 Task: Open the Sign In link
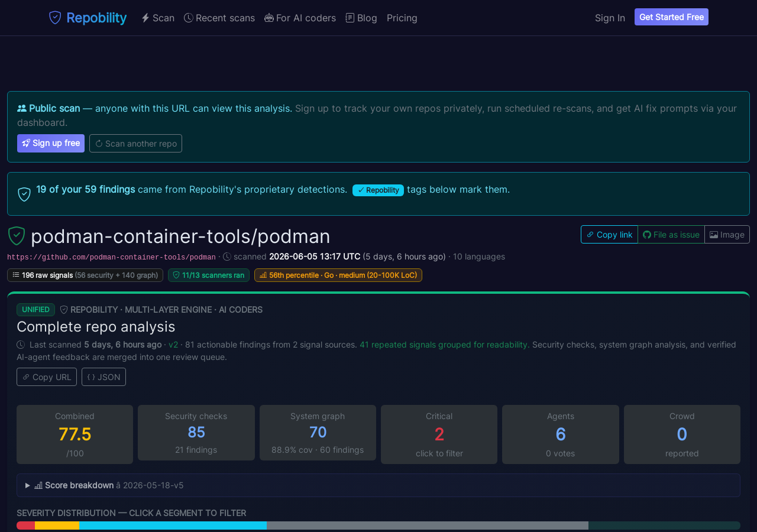(610, 18)
